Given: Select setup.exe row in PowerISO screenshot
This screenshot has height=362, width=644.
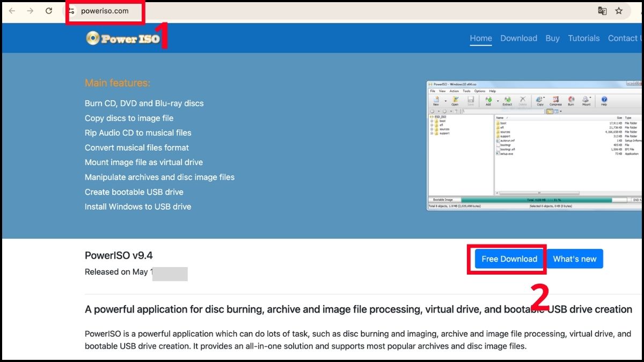Looking at the screenshot, I should (569, 154).
